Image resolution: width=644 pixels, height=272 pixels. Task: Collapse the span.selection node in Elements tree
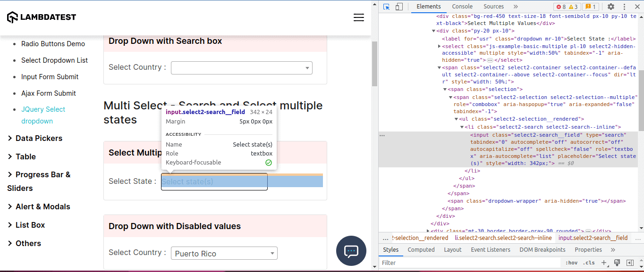coord(445,89)
